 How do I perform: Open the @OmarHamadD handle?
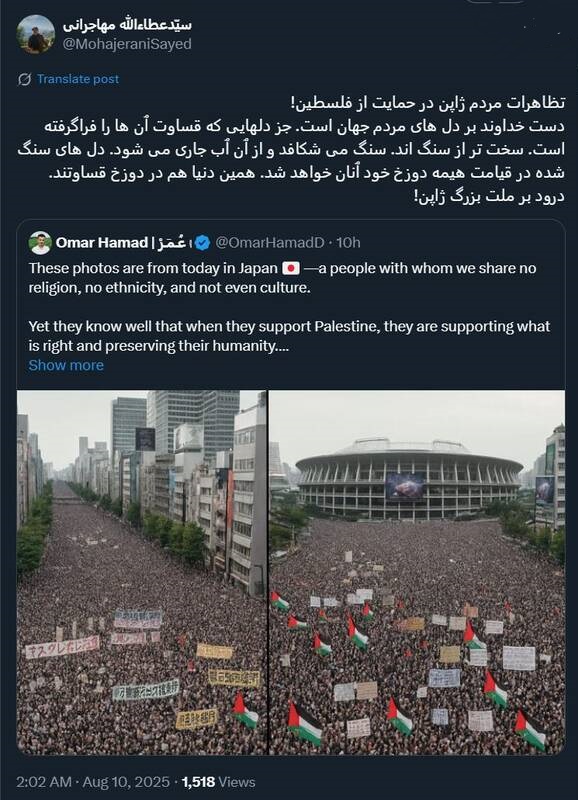(x=270, y=243)
